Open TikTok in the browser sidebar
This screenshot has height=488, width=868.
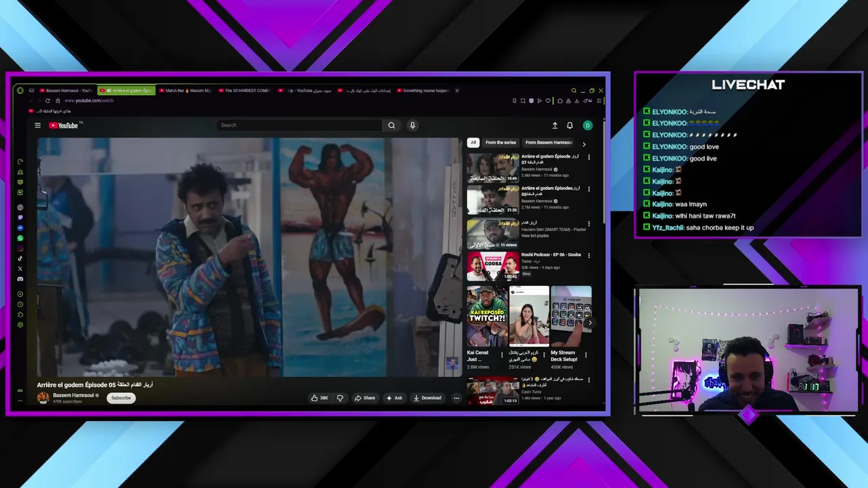[20, 258]
